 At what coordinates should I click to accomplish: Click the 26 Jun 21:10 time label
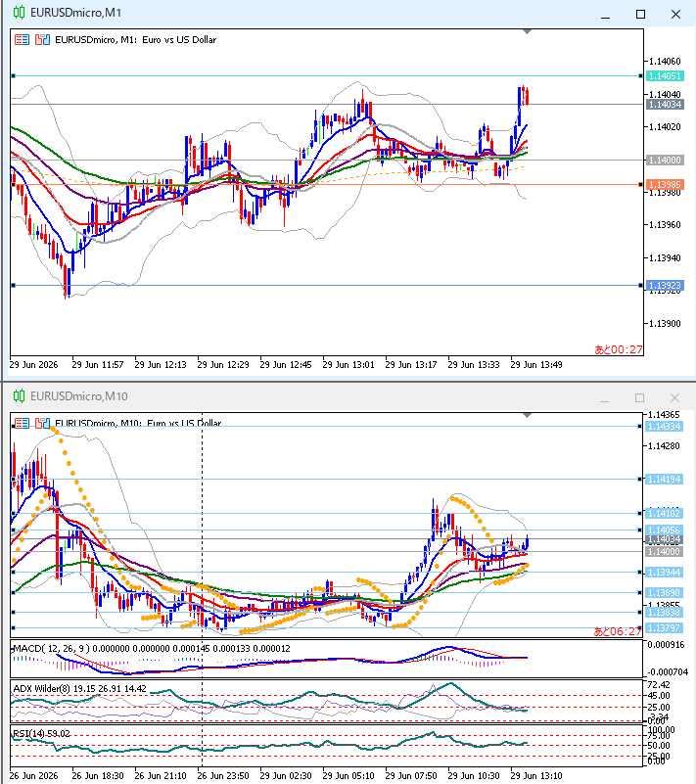[161, 776]
